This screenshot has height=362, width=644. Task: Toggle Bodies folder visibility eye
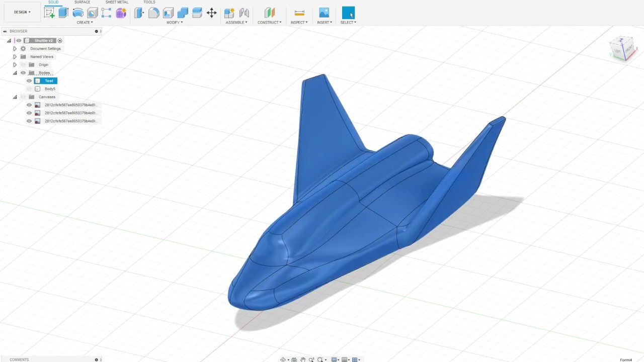[23, 73]
